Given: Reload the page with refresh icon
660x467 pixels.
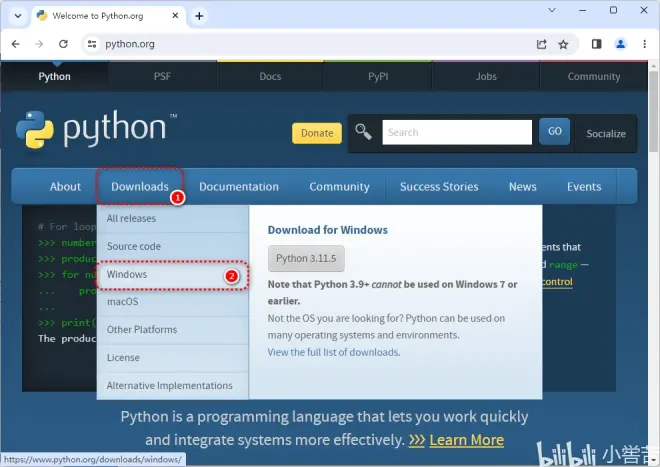Looking at the screenshot, I should [x=63, y=44].
